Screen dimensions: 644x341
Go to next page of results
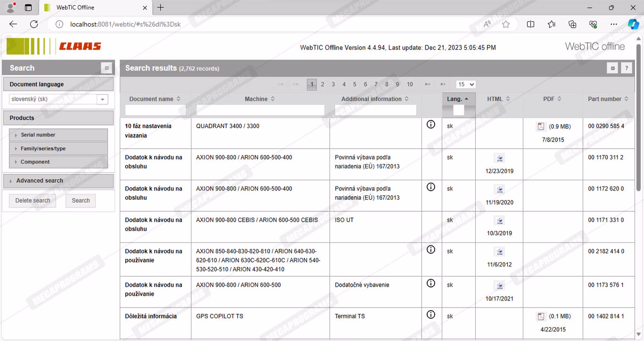click(x=428, y=84)
